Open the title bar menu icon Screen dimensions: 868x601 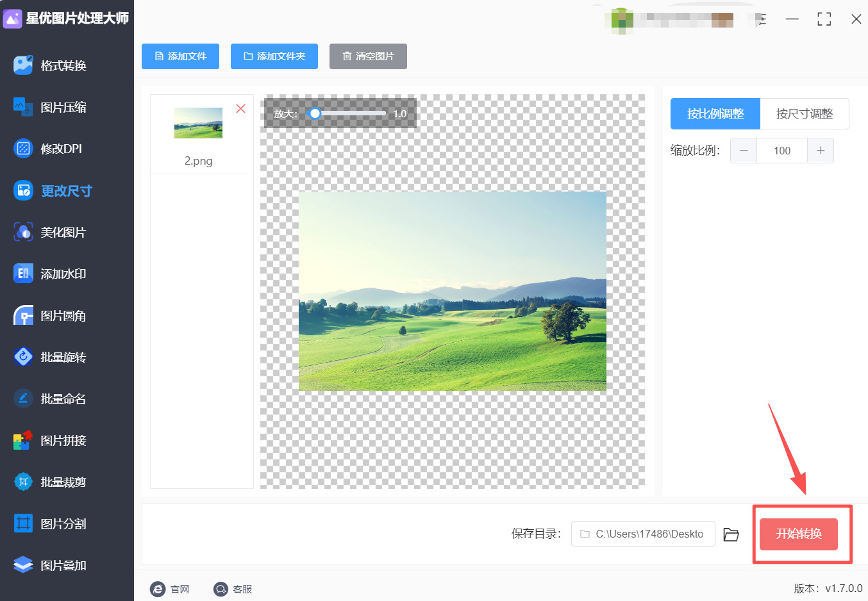point(761,19)
